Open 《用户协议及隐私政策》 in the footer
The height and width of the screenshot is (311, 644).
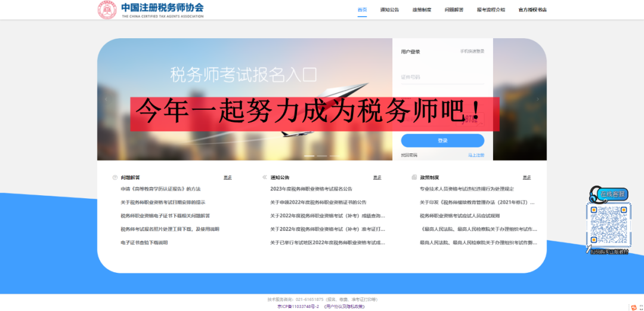coord(344,306)
